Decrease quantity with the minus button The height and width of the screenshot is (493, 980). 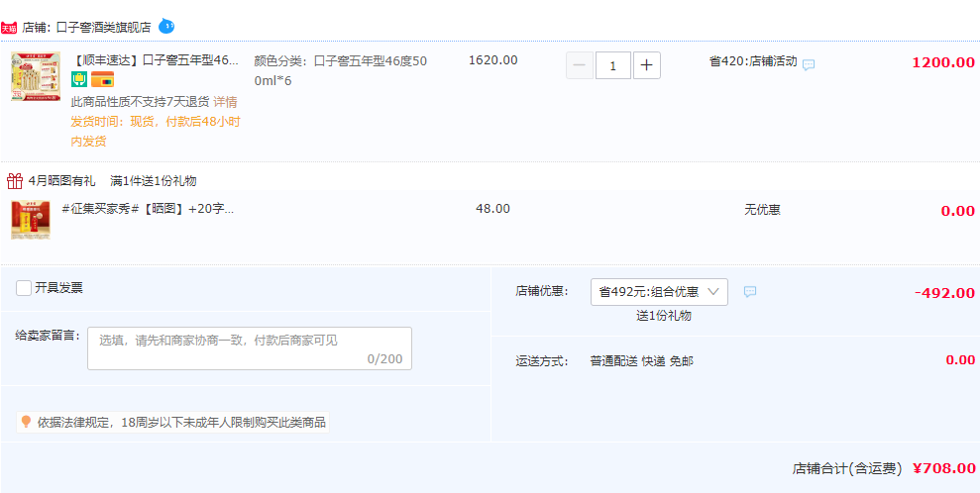[x=580, y=65]
